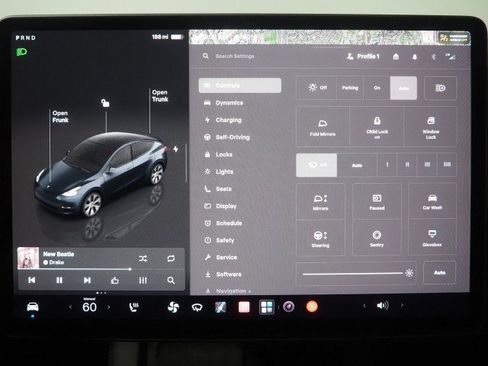This screenshot has height=366, width=488.
Task: Open the Mirrors adjustment control
Action: tap(321, 202)
